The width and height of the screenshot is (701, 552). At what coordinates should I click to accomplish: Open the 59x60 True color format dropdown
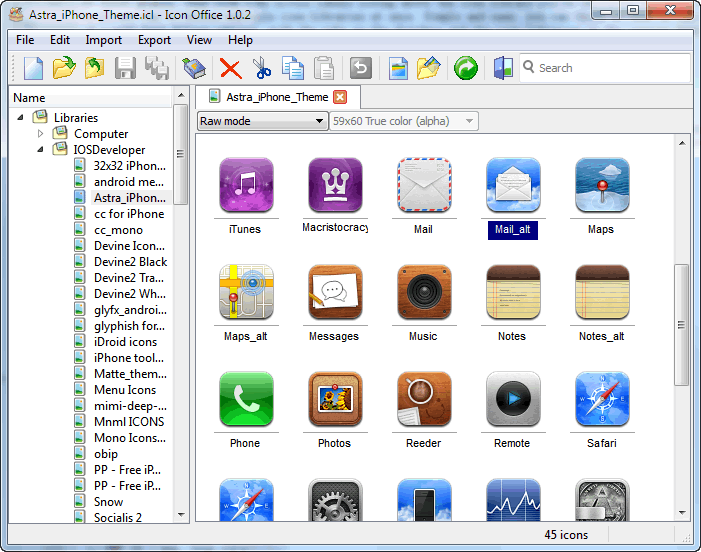click(x=403, y=121)
